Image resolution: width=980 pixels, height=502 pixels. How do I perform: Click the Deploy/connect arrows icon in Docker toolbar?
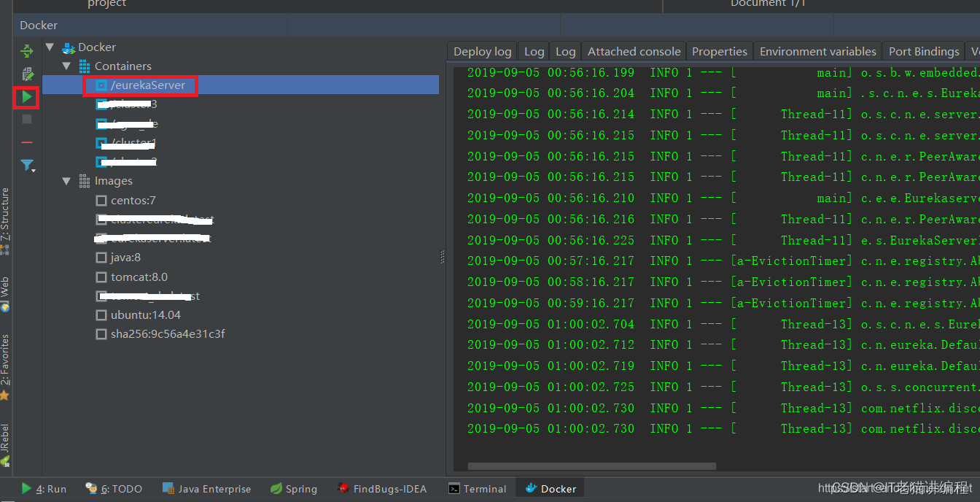click(x=27, y=51)
